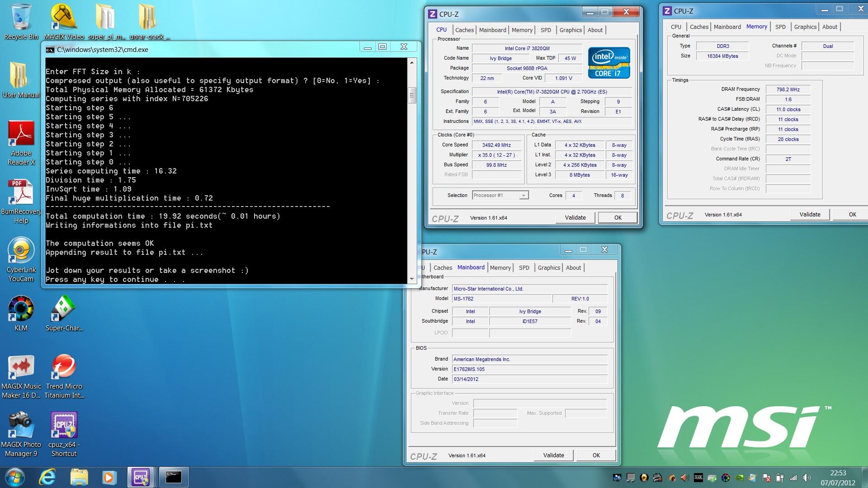
Task: Click cmd window scrollbar up arrow
Action: point(411,62)
